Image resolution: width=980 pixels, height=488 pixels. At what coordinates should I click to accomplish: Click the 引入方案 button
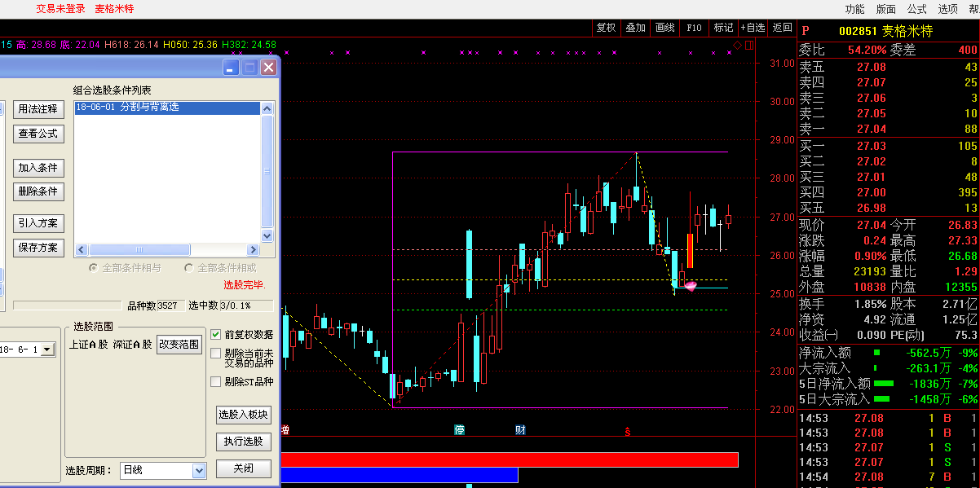tap(38, 223)
